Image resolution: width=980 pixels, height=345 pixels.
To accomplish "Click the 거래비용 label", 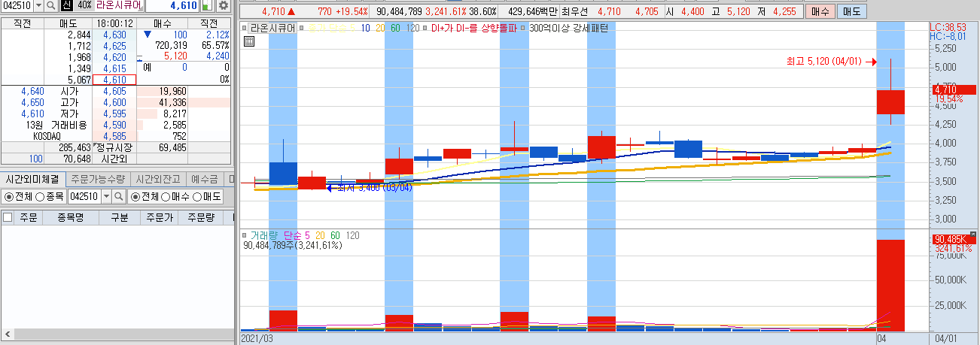I will coord(68,125).
